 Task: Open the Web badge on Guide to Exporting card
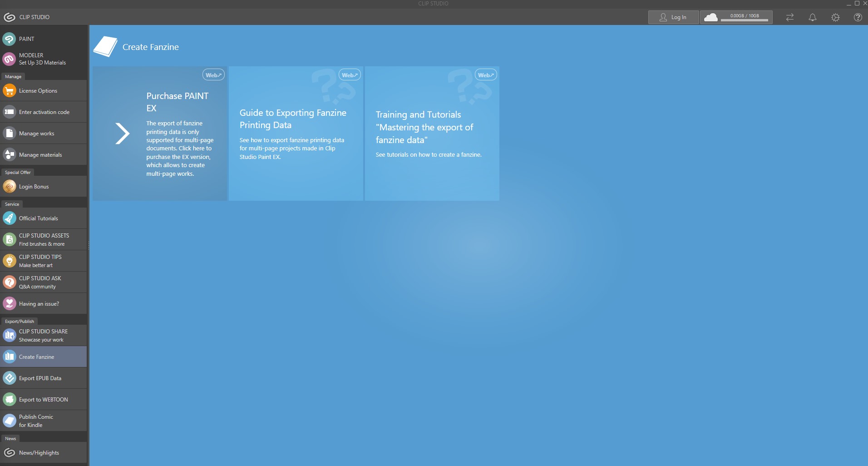point(350,75)
